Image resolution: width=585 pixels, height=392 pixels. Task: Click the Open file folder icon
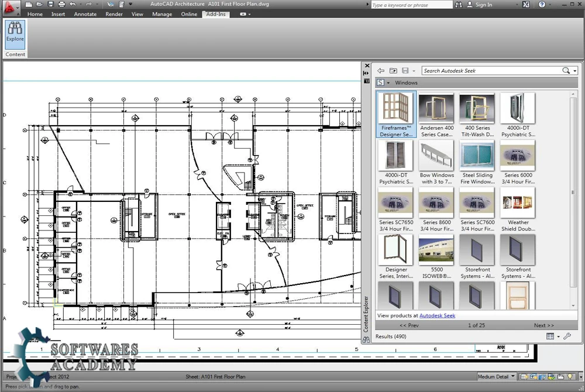point(40,5)
